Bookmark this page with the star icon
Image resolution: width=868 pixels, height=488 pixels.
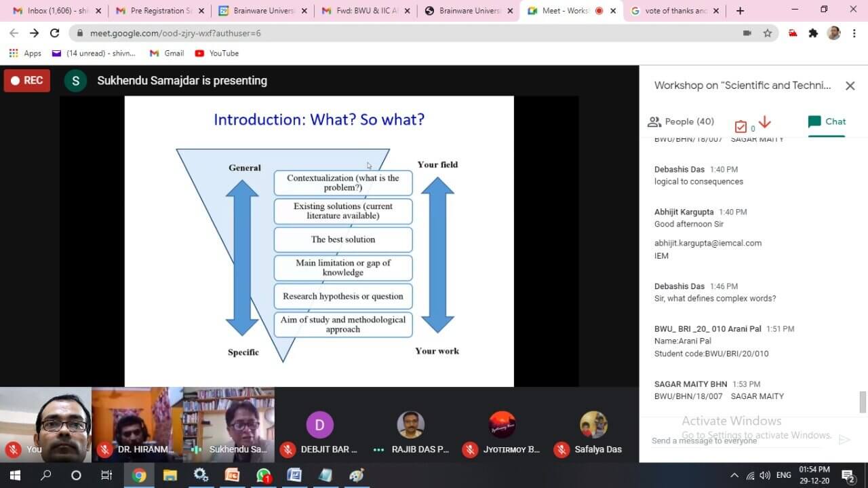point(768,33)
